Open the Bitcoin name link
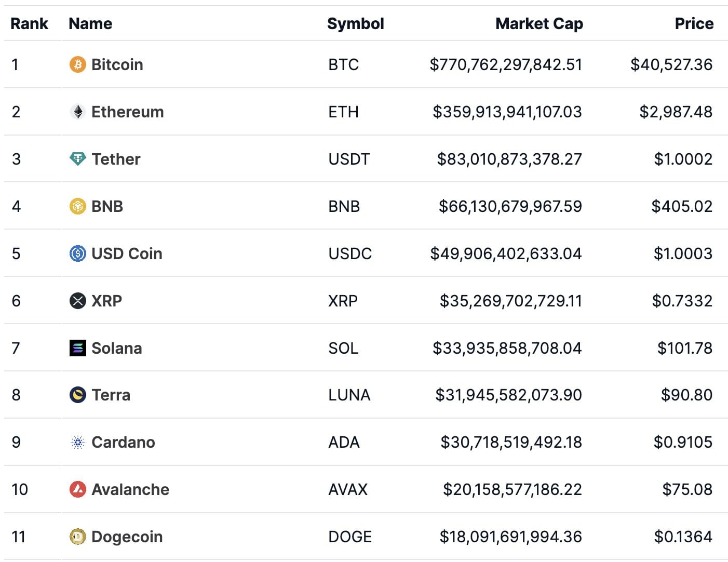Viewport: 728px width, 562px height. [117, 64]
